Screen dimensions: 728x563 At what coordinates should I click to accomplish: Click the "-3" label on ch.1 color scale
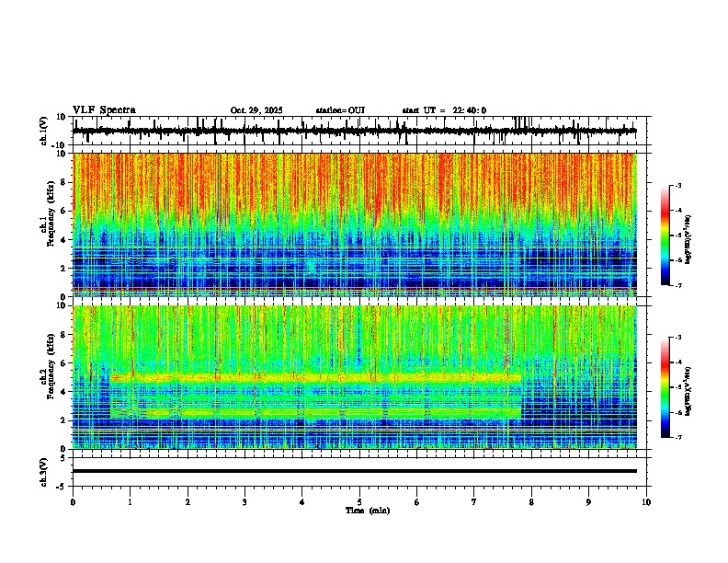coord(677,186)
